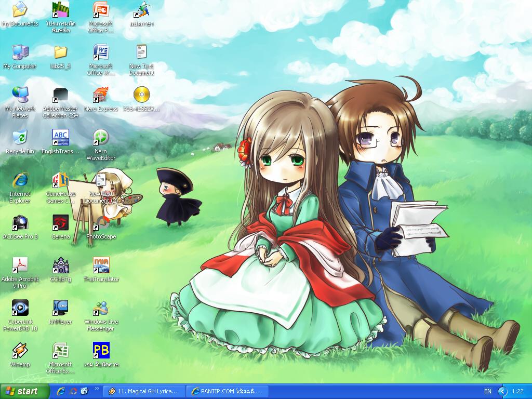Switch to the PANTIP.COM browser window
532x399 pixels.
pos(228,392)
